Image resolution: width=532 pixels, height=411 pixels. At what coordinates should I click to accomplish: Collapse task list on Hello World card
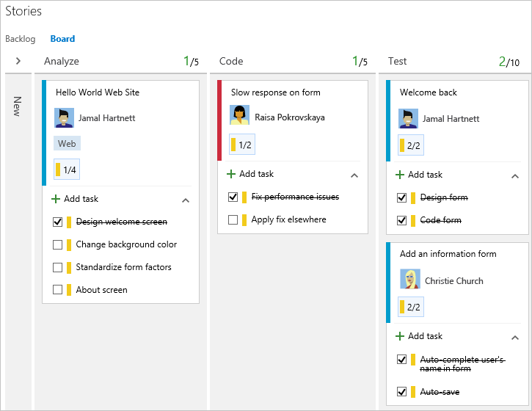coord(186,200)
